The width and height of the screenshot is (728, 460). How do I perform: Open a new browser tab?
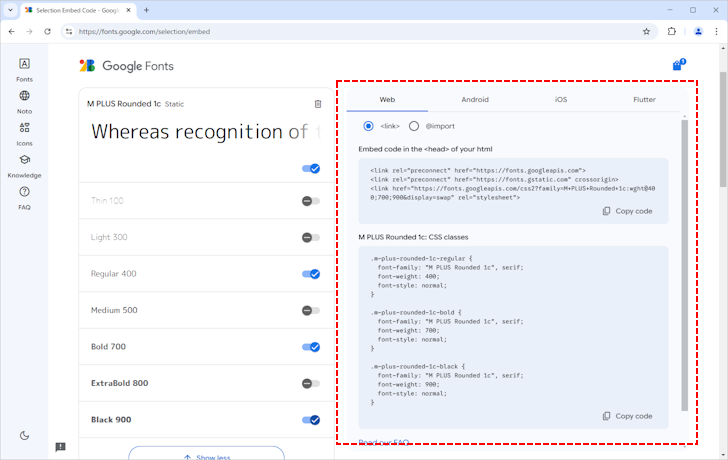146,10
